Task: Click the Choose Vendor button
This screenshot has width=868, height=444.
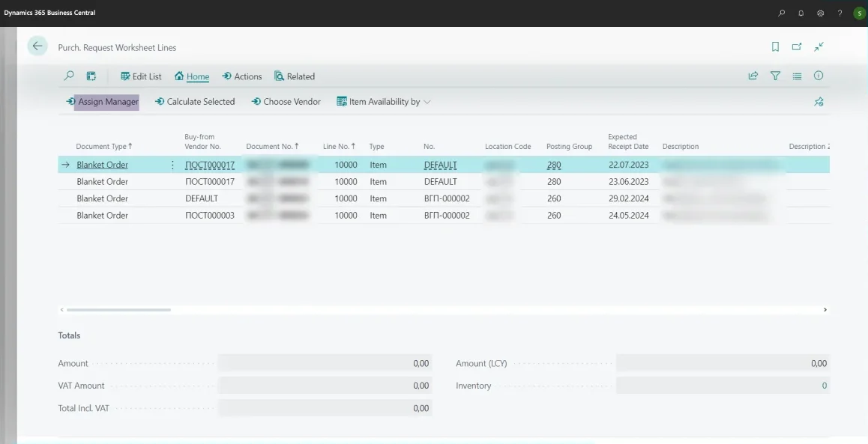Action: [x=286, y=102]
